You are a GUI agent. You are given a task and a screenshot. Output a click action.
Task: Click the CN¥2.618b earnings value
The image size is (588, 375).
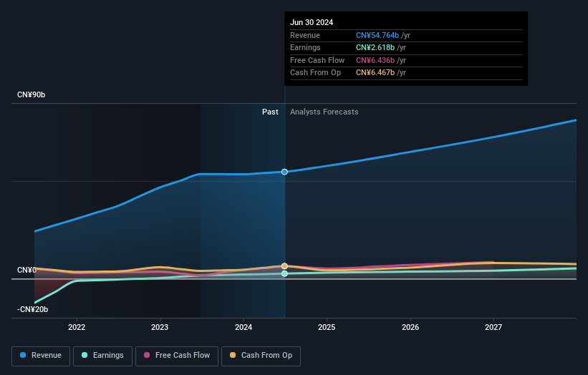(x=375, y=47)
